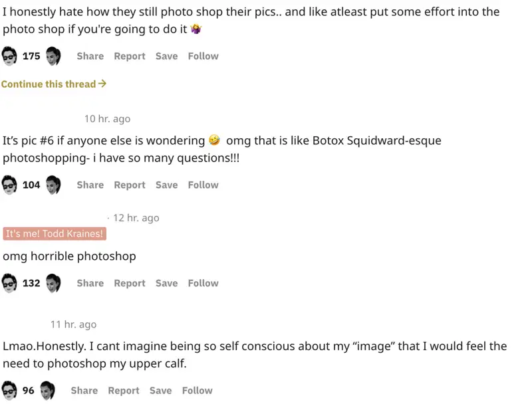Upvote the upper calf comment

(x=10, y=391)
